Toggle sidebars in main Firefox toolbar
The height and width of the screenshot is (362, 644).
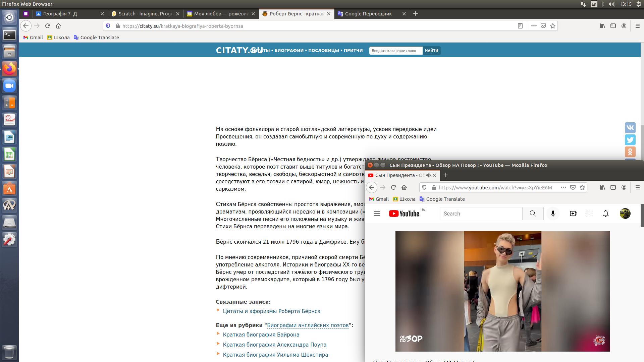(613, 26)
